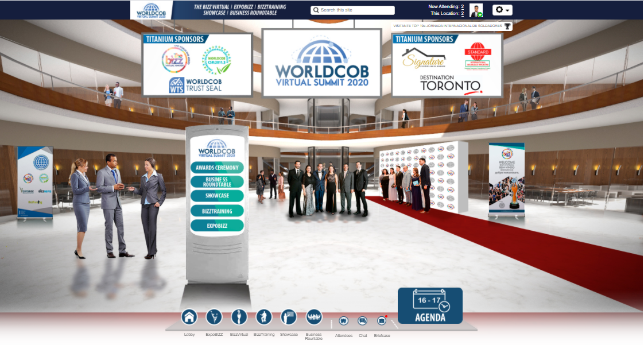Open ExpoBIZZ from the bottom navigation bar
644x345 pixels.
tap(214, 317)
